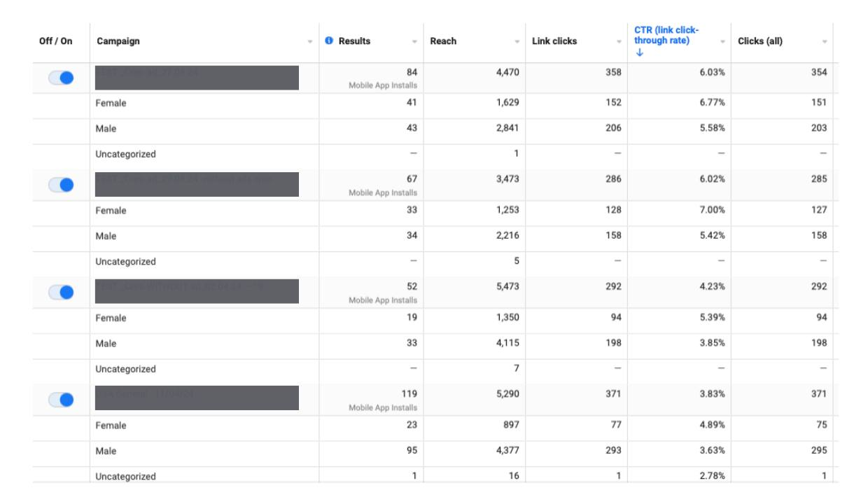The image size is (868, 504).
Task: Open the redacted campaign name with 4,470 reach
Action: click(x=197, y=78)
